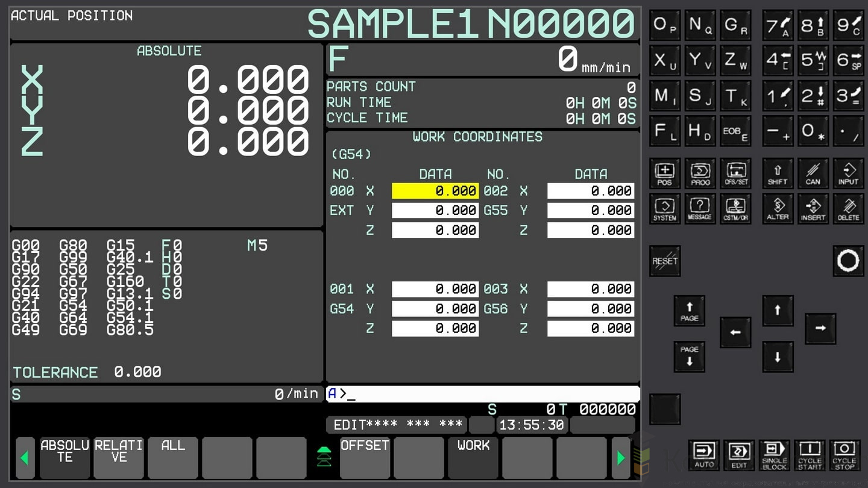Open the MESSAGE key screen

(x=699, y=208)
